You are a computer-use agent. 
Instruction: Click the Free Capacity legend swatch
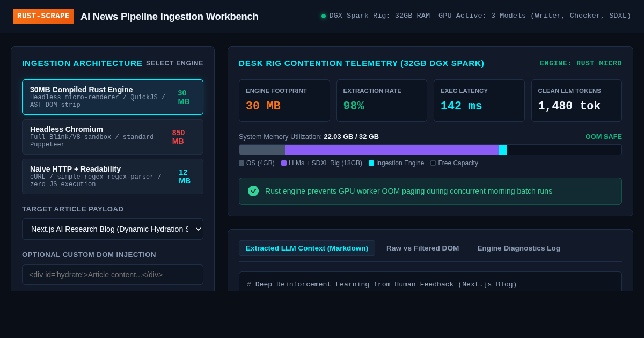tap(433, 163)
